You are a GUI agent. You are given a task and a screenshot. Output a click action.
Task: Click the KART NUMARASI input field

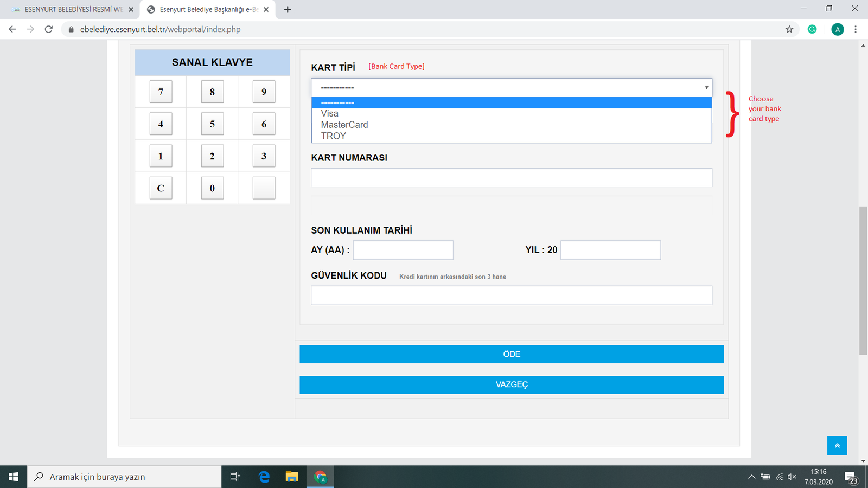(x=511, y=178)
